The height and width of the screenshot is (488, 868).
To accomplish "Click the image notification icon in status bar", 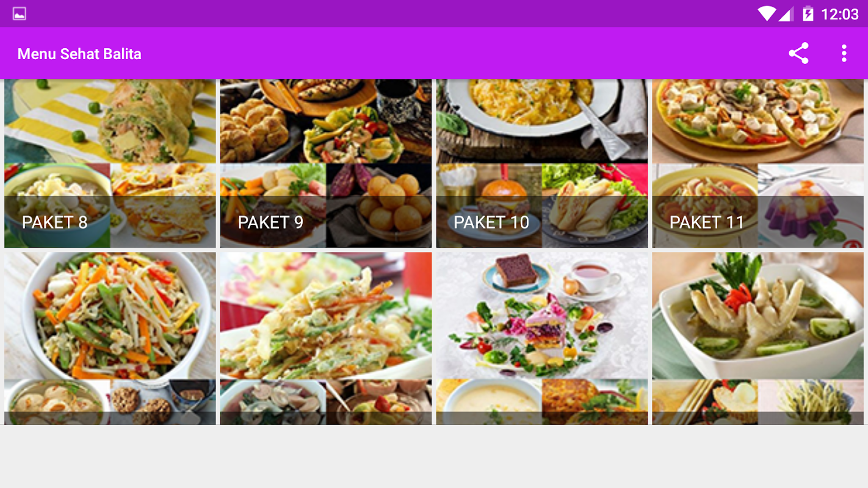I will click(x=20, y=13).
